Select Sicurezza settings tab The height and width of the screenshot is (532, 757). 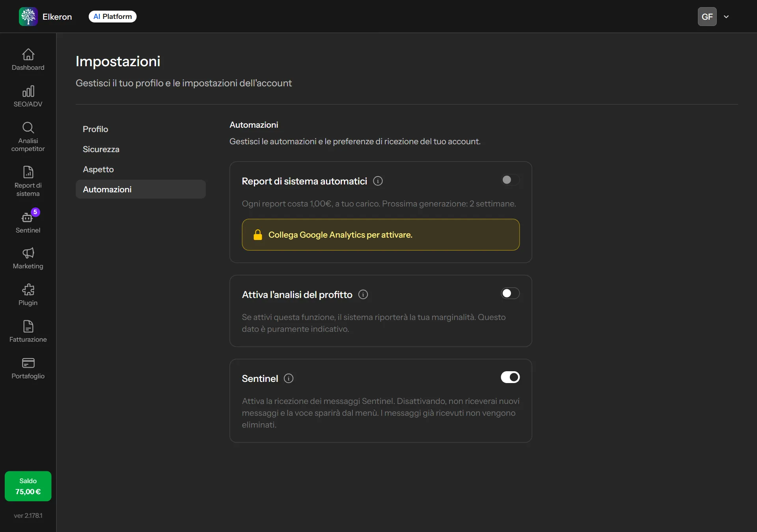pos(141,149)
